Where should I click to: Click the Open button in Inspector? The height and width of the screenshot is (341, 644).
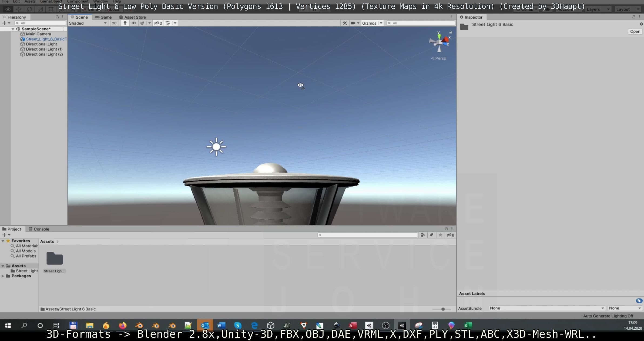click(x=635, y=32)
